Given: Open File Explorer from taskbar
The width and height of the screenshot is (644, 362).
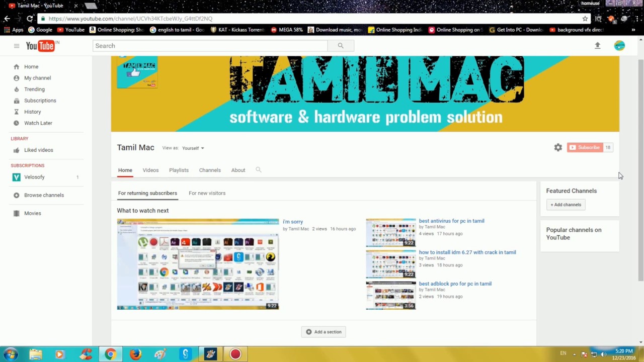Looking at the screenshot, I should tap(35, 354).
